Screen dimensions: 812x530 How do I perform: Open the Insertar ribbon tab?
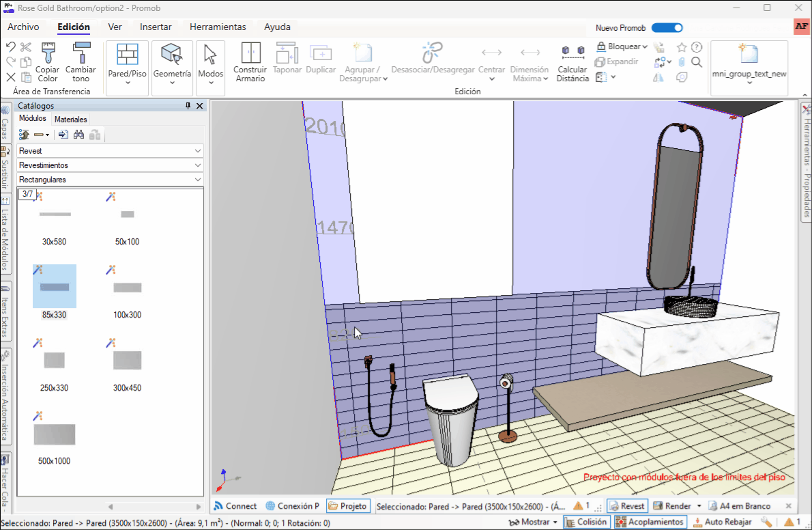[156, 27]
